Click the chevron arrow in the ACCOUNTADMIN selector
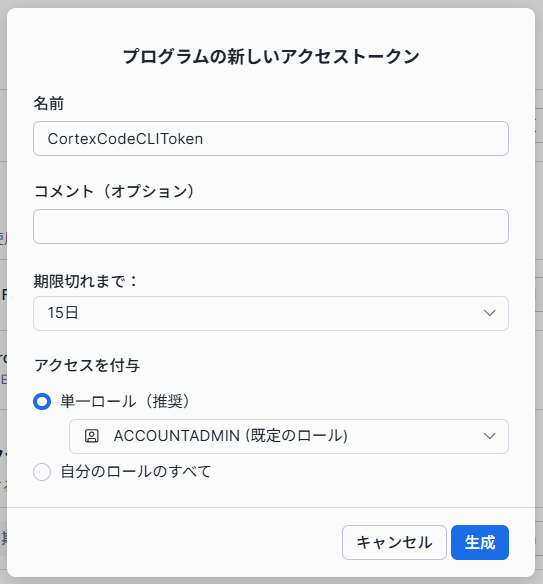The height and width of the screenshot is (584, 543). [489, 436]
